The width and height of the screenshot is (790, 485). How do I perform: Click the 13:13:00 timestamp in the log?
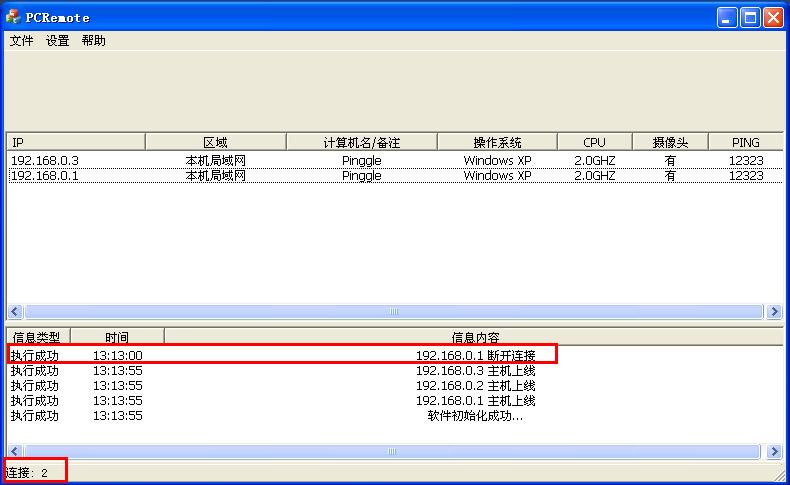click(117, 356)
